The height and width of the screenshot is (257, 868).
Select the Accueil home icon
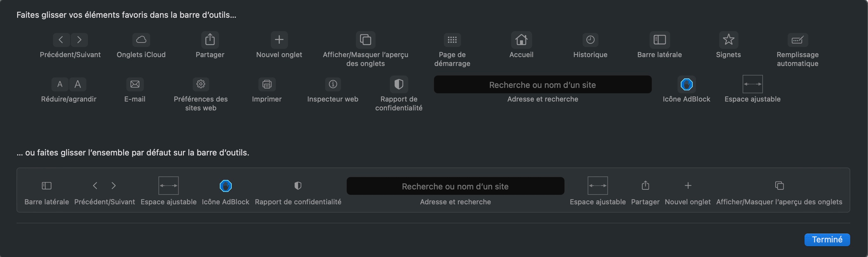point(521,40)
